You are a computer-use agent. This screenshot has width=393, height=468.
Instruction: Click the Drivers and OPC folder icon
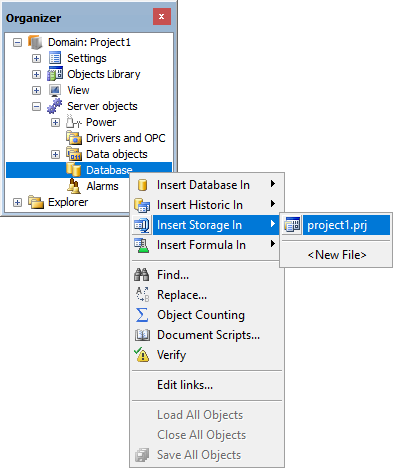click(74, 138)
